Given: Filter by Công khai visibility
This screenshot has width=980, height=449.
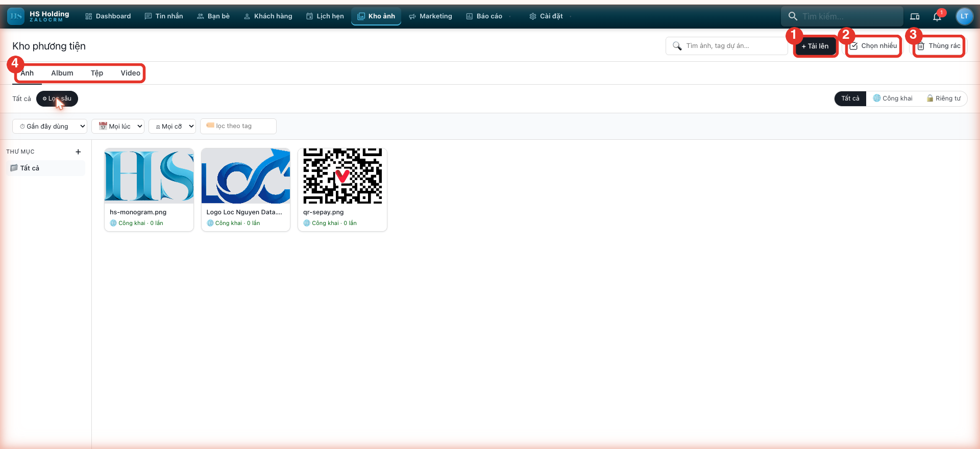Looking at the screenshot, I should (893, 98).
